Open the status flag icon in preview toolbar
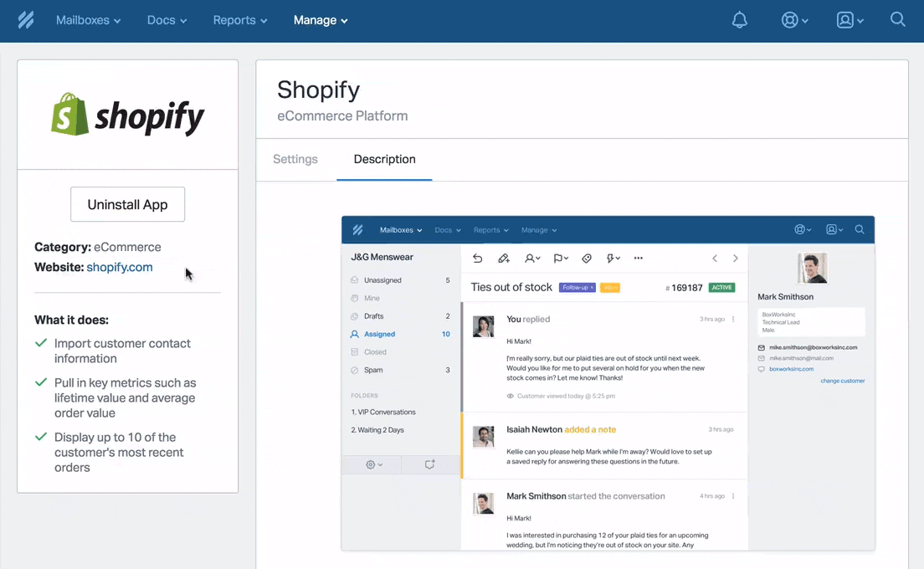 click(561, 258)
